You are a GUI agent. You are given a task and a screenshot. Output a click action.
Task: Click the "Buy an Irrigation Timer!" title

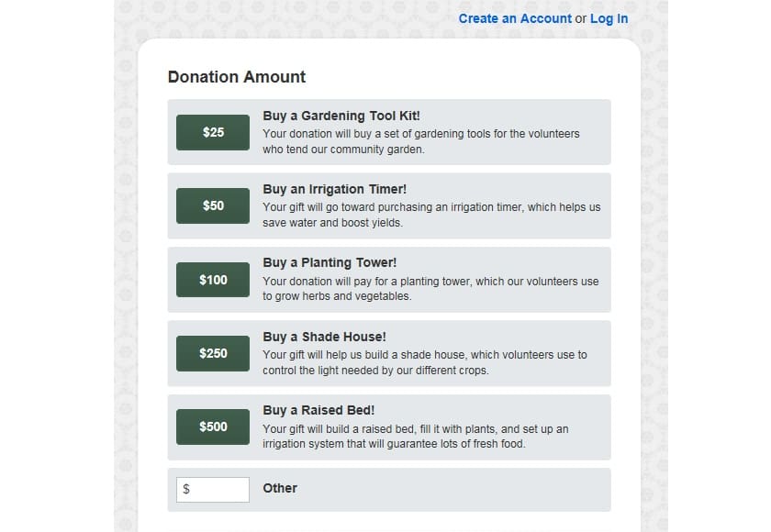[x=334, y=189]
